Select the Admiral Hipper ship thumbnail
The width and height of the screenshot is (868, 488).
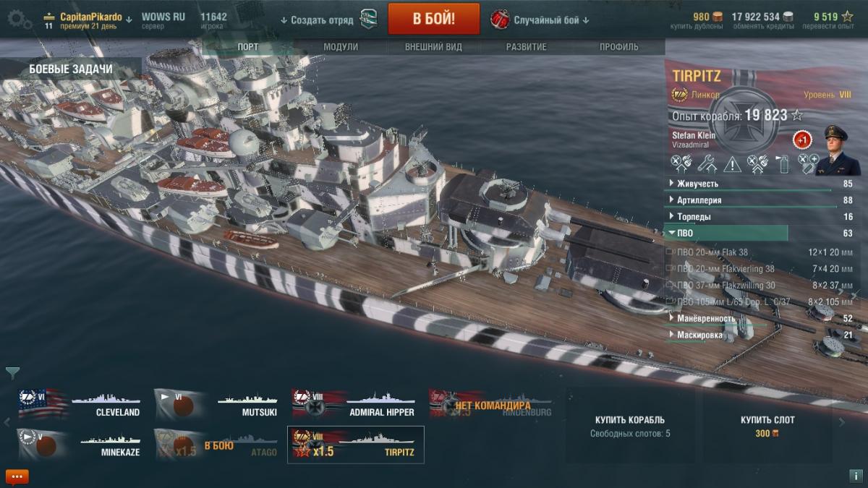pos(355,404)
